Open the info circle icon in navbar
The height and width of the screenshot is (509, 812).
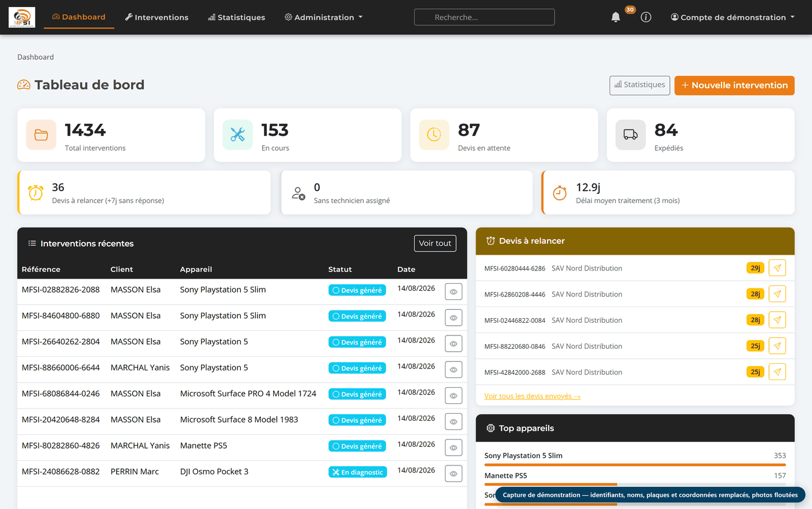pos(646,17)
